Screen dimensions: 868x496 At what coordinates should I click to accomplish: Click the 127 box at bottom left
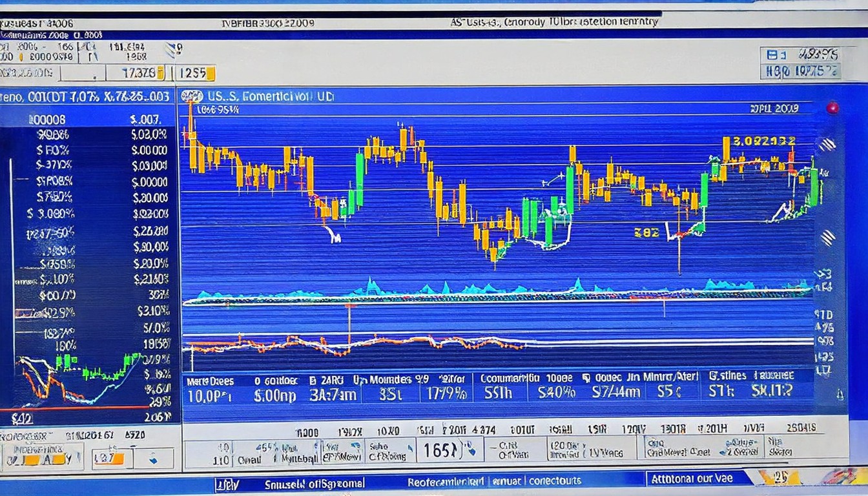111,459
